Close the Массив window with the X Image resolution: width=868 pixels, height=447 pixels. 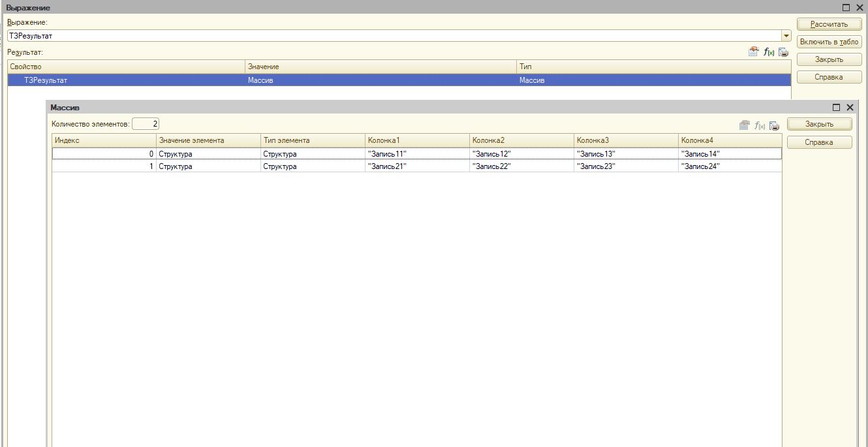tap(850, 108)
